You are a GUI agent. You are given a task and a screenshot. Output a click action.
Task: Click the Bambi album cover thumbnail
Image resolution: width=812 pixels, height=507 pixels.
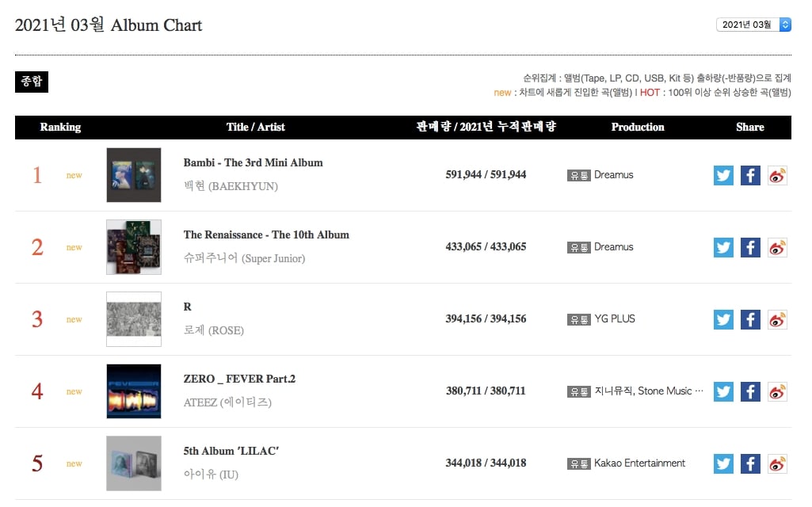click(x=134, y=175)
